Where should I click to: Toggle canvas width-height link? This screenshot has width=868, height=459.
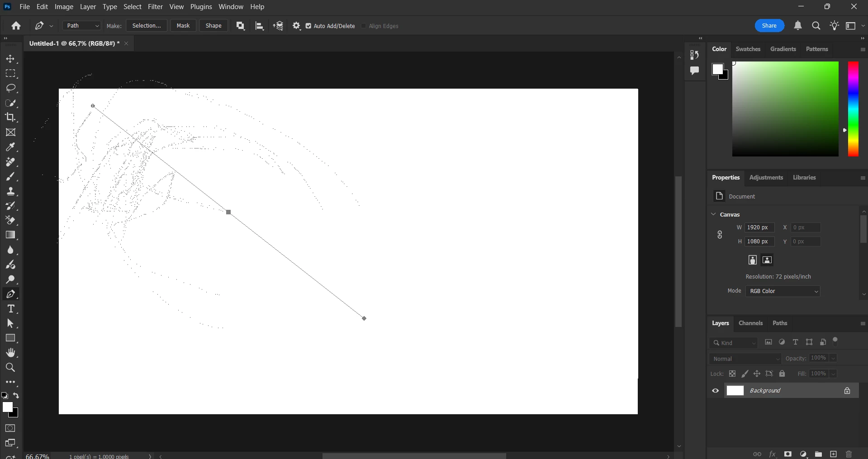(x=720, y=235)
